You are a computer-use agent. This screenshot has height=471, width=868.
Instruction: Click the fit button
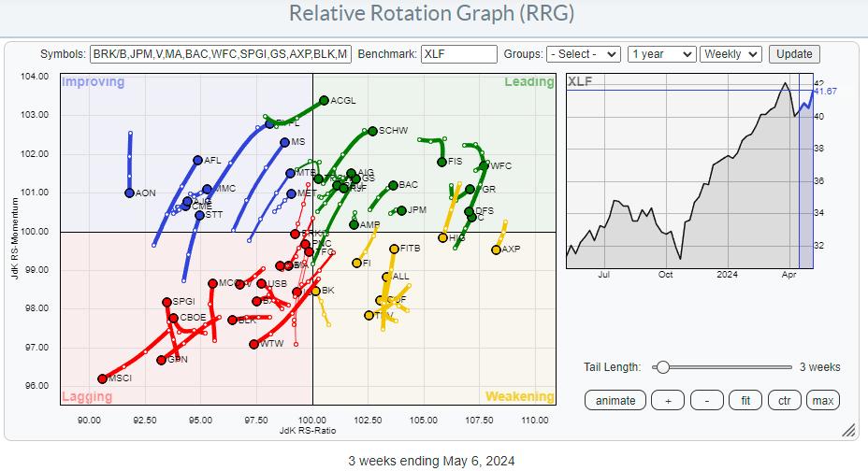tap(745, 400)
